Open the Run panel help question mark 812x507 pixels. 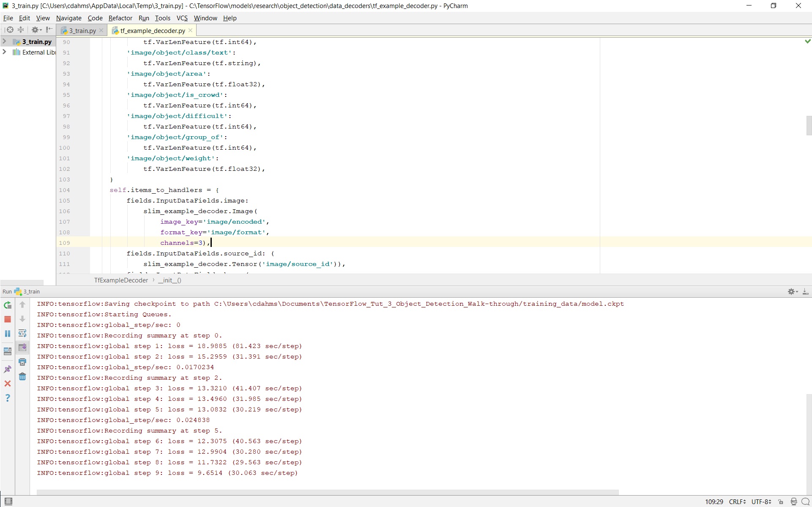coord(8,398)
